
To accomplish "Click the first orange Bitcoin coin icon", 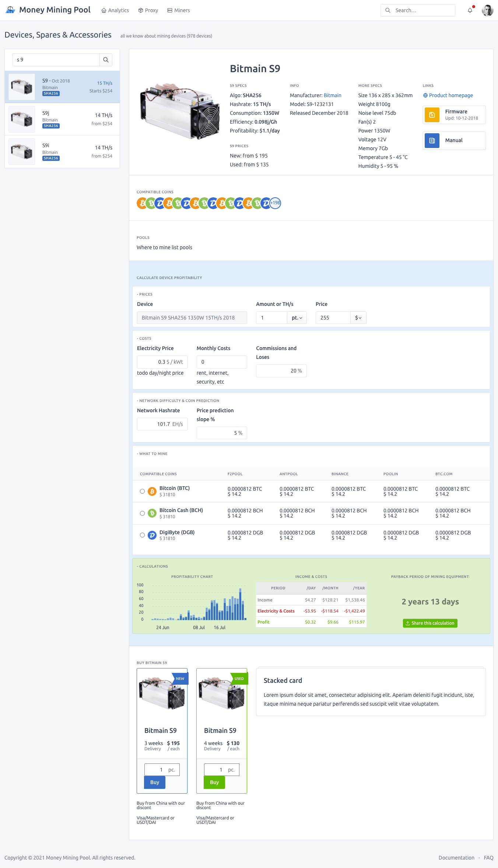I will click(x=142, y=203).
